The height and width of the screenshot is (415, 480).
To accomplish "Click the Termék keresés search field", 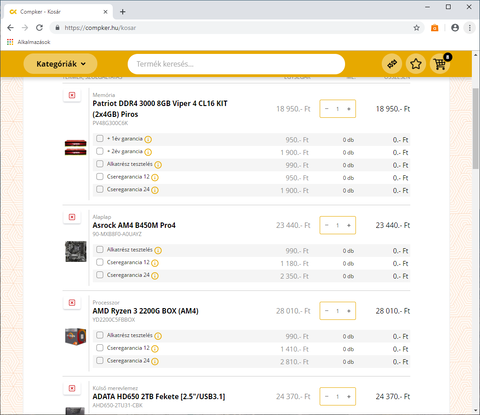I will pyautogui.click(x=236, y=64).
